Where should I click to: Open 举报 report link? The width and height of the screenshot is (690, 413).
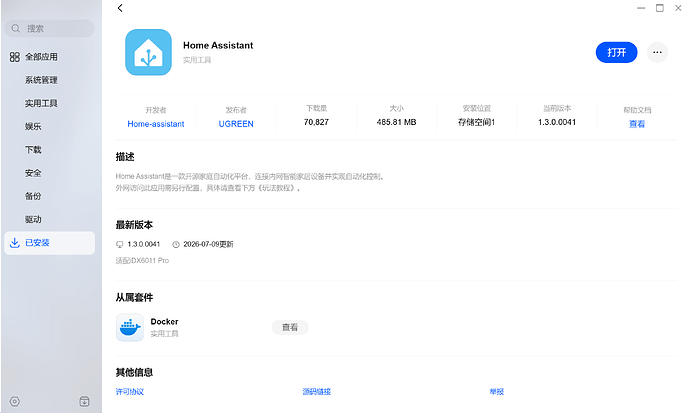click(x=497, y=391)
